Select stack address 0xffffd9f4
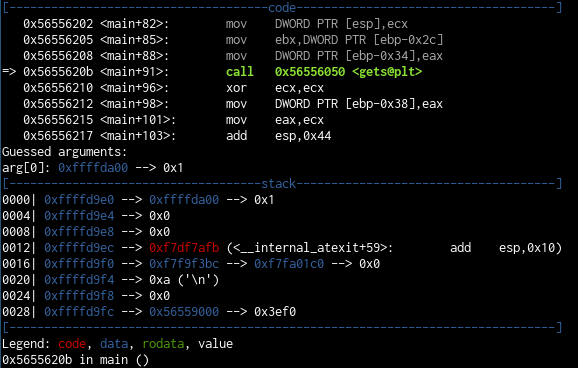This screenshot has height=368, width=578. (79, 280)
